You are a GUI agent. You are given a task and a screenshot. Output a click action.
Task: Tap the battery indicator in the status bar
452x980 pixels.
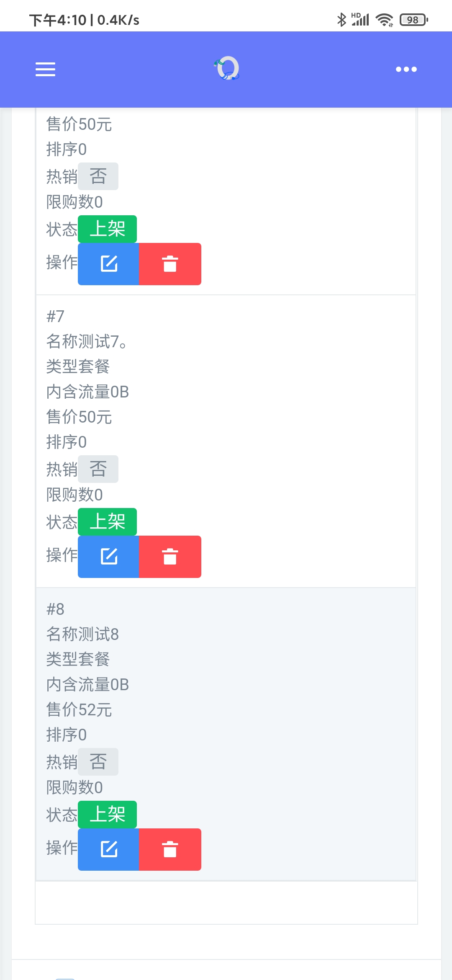tap(413, 18)
